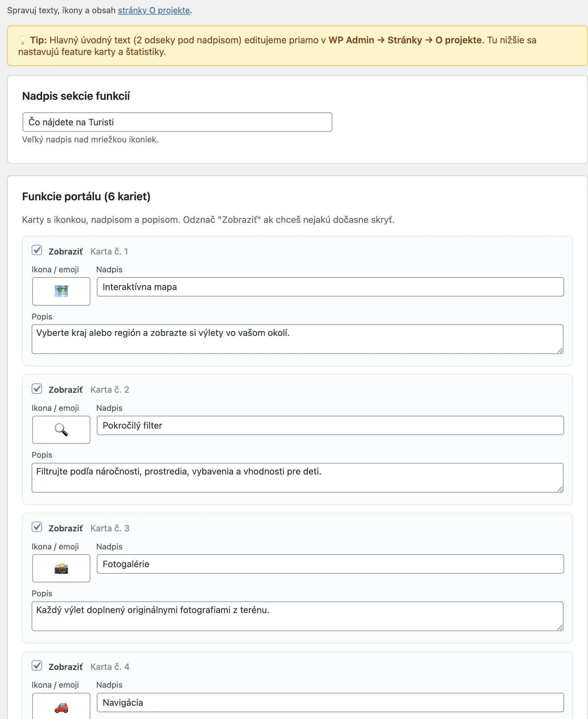This screenshot has width=588, height=719.
Task: Grab resize handle of Karta 1 description
Action: click(x=560, y=350)
